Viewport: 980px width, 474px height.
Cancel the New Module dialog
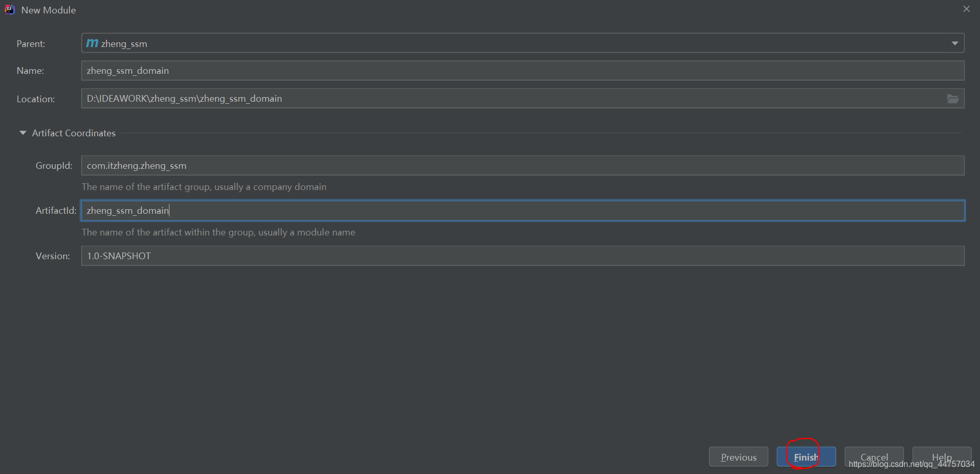pyautogui.click(x=874, y=457)
